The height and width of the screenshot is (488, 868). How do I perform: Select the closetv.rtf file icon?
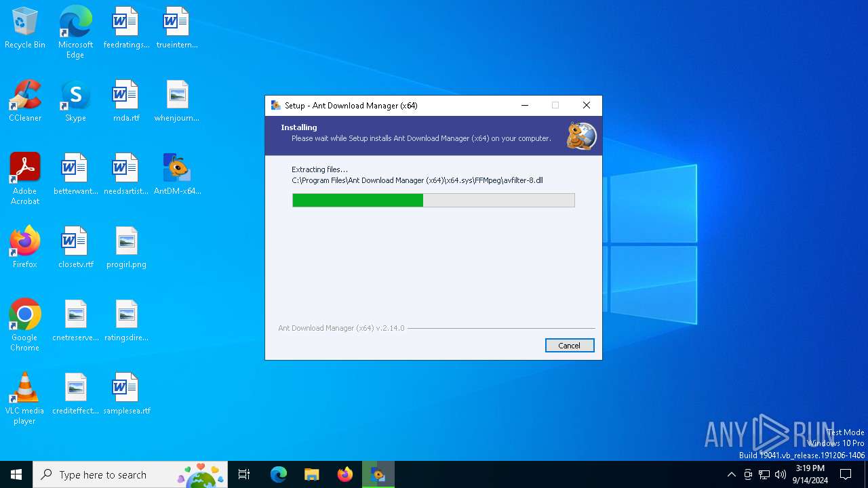[x=75, y=248]
